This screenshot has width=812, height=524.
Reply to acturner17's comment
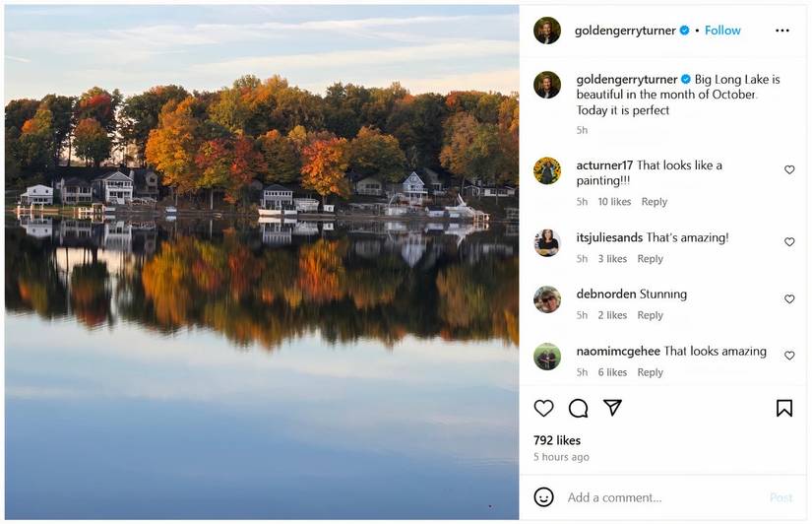(655, 202)
